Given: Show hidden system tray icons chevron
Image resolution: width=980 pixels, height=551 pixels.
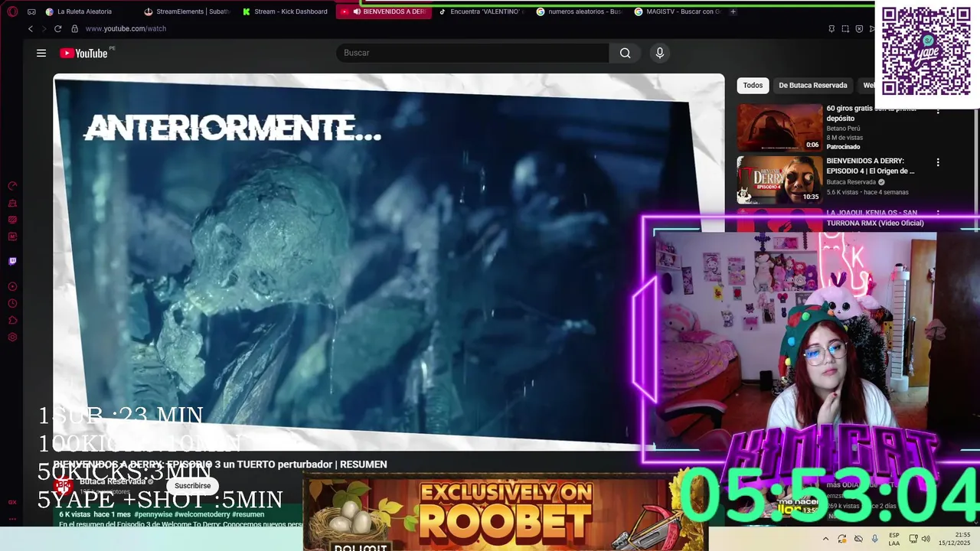Looking at the screenshot, I should click(x=825, y=539).
